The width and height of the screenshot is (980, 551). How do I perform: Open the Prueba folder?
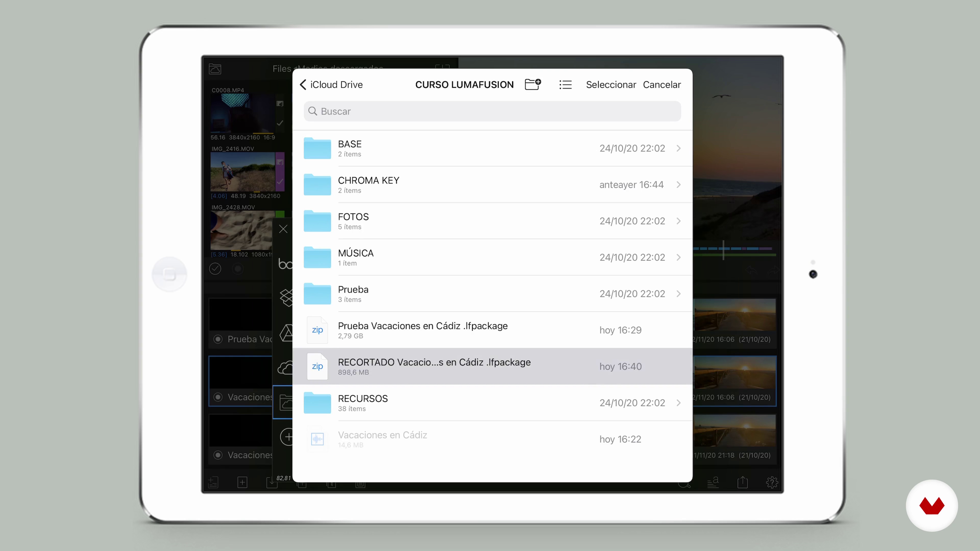point(492,294)
